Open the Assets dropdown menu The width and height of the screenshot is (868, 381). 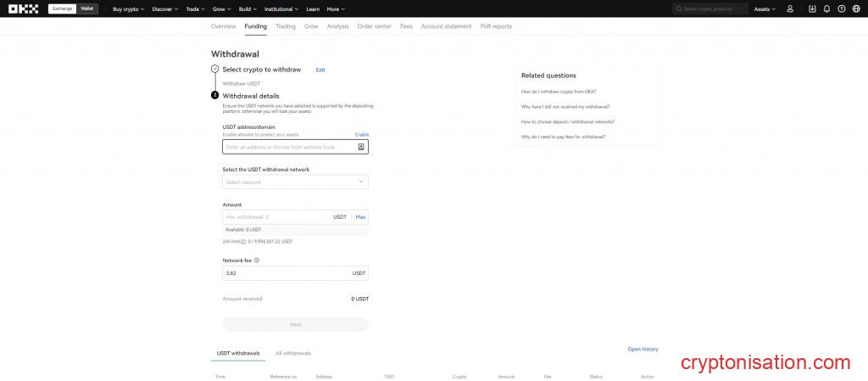(x=765, y=8)
